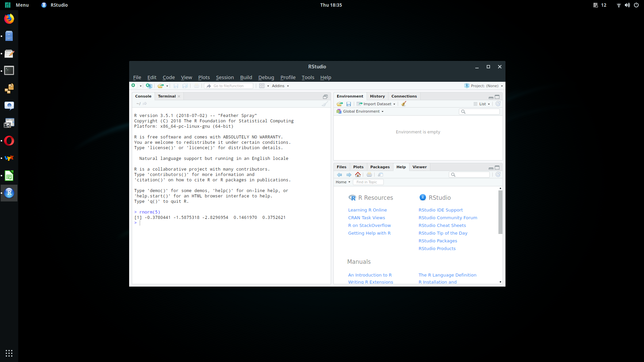Open the List view dropdown

pyautogui.click(x=482, y=104)
